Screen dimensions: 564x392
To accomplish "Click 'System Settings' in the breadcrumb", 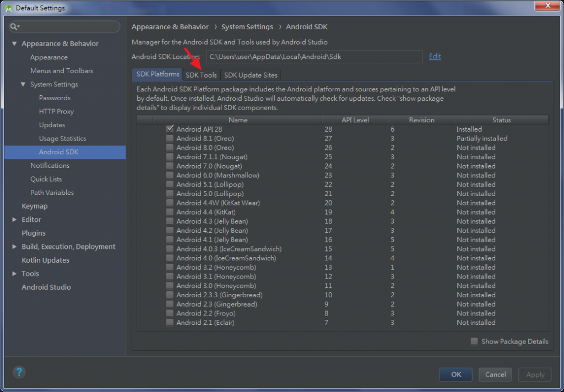I will [x=247, y=27].
